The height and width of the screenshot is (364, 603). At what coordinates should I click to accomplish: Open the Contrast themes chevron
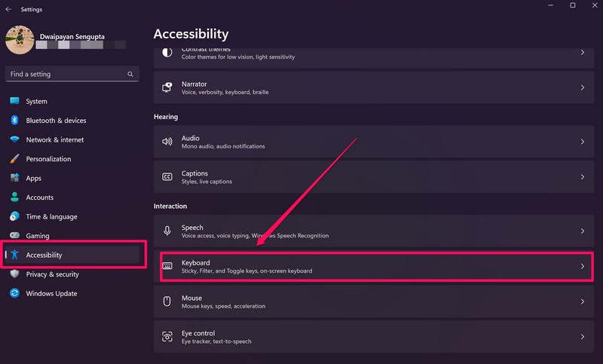(582, 53)
